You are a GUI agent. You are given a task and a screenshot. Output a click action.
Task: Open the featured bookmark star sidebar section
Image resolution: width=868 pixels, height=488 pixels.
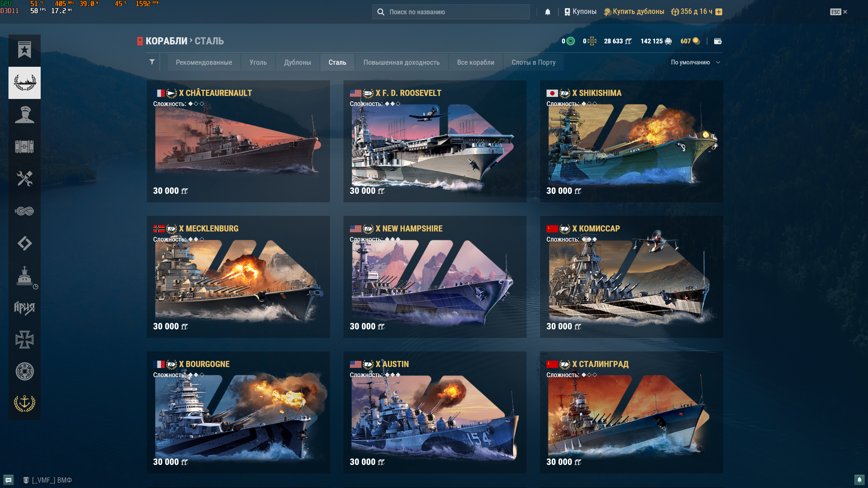pos(24,50)
